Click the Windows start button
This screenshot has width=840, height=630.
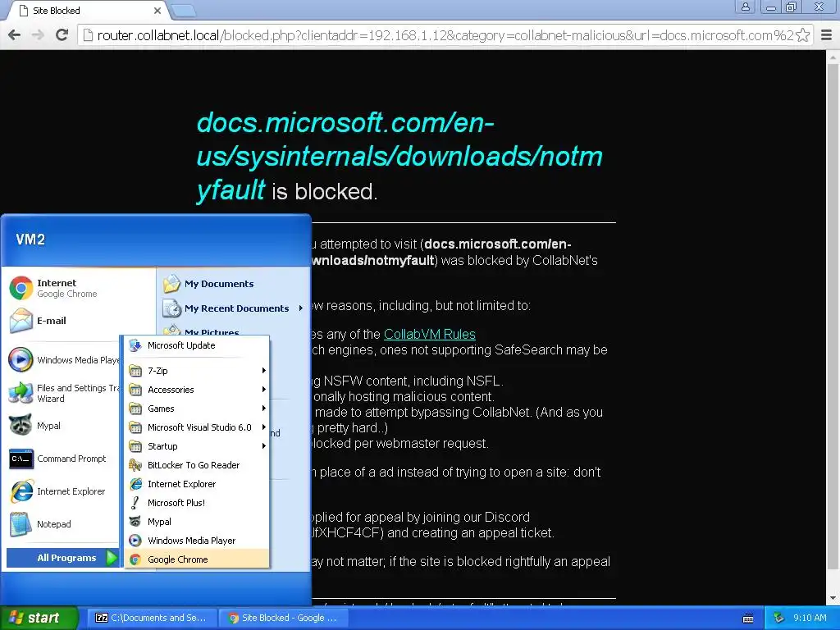[39, 618]
